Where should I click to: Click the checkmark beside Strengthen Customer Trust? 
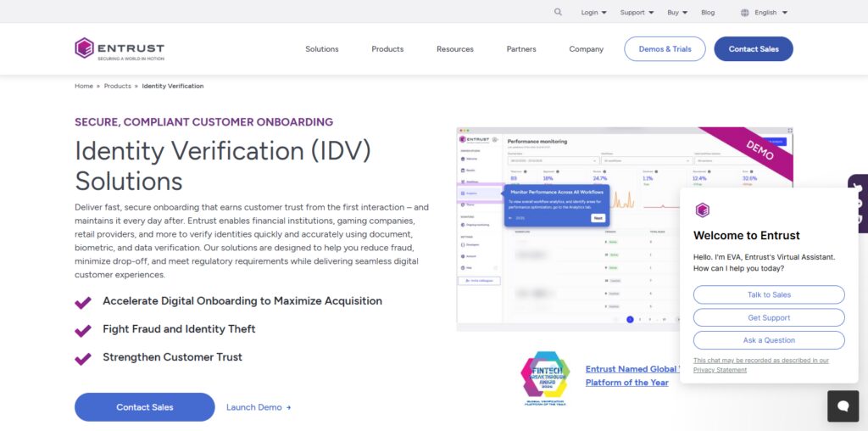pyautogui.click(x=83, y=359)
